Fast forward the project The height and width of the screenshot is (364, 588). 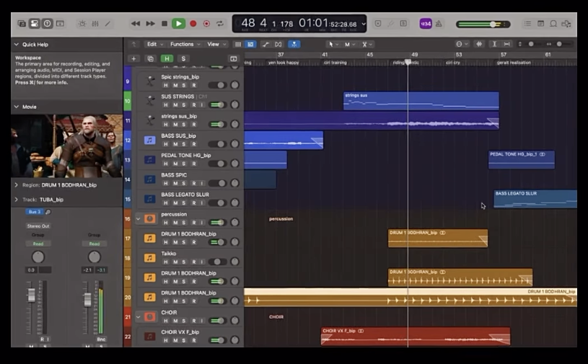point(150,24)
